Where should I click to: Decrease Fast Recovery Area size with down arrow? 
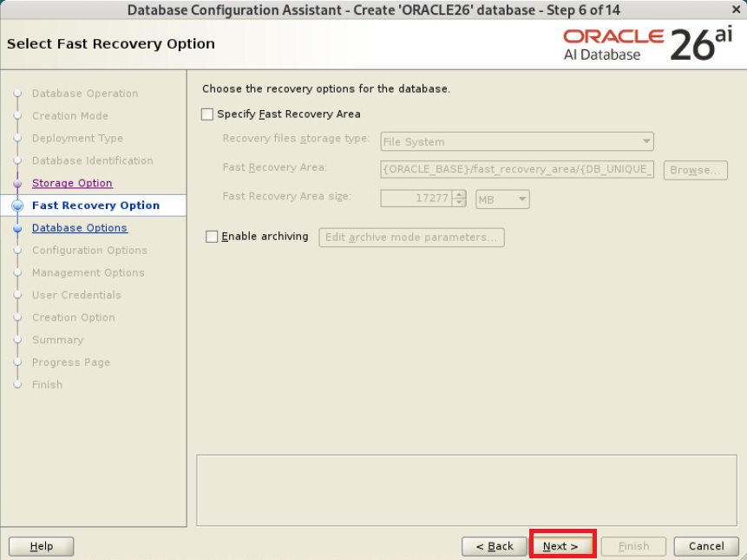(459, 203)
